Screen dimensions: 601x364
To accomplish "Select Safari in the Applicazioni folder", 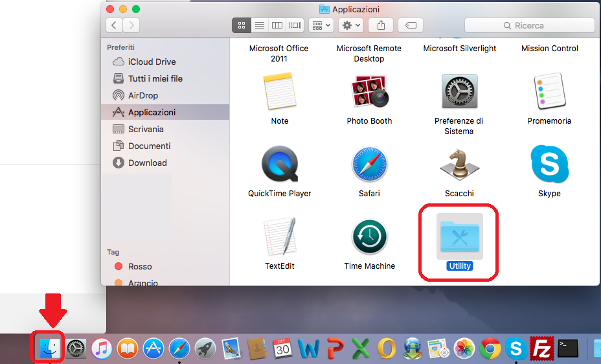I will (x=370, y=164).
